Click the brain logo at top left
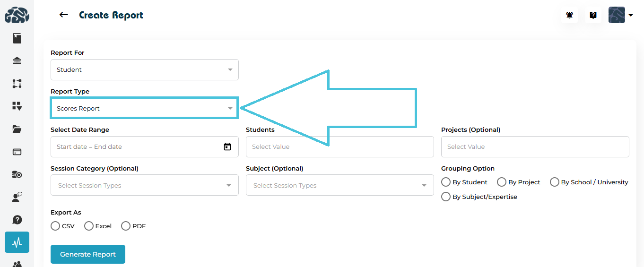The image size is (644, 267). tap(17, 15)
